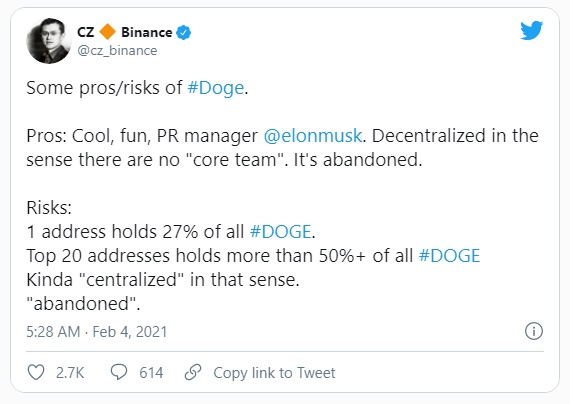Viewport: 570px width, 404px height.
Task: Open #DOGE hashtag after 50%+ of all
Action: (449, 256)
